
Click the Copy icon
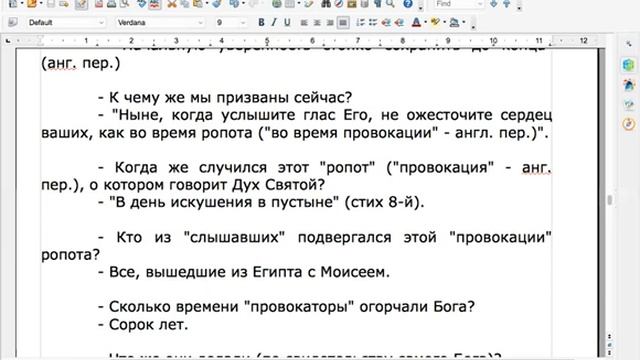(x=185, y=4)
